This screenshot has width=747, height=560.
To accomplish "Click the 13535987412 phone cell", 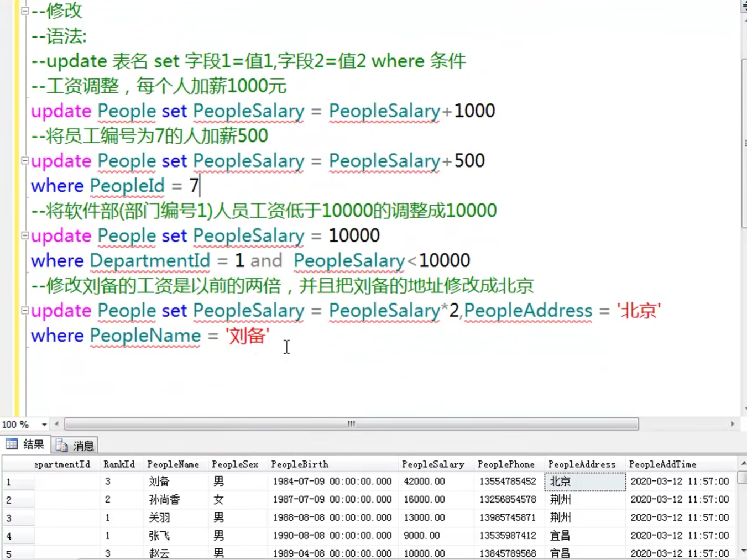I will 510,536.
